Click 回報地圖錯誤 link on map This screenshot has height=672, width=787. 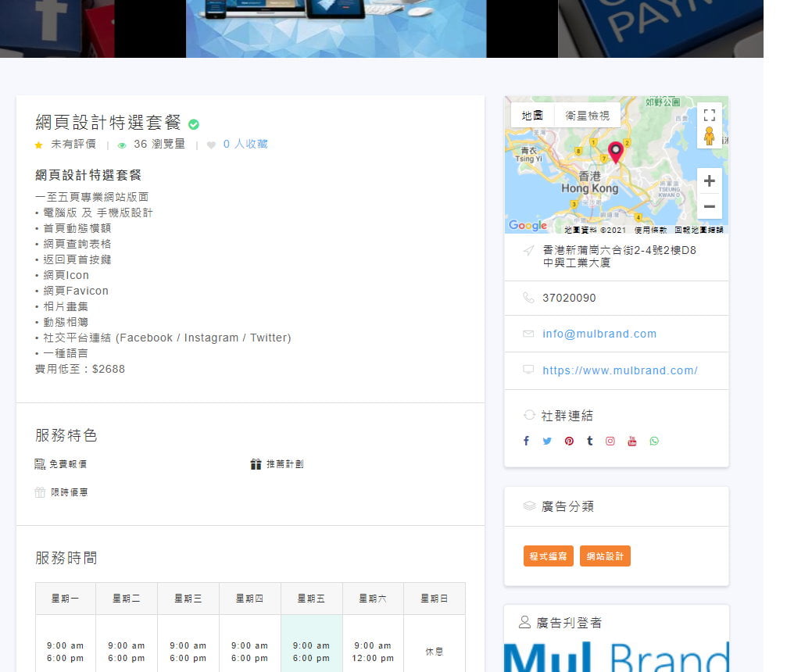coord(699,230)
